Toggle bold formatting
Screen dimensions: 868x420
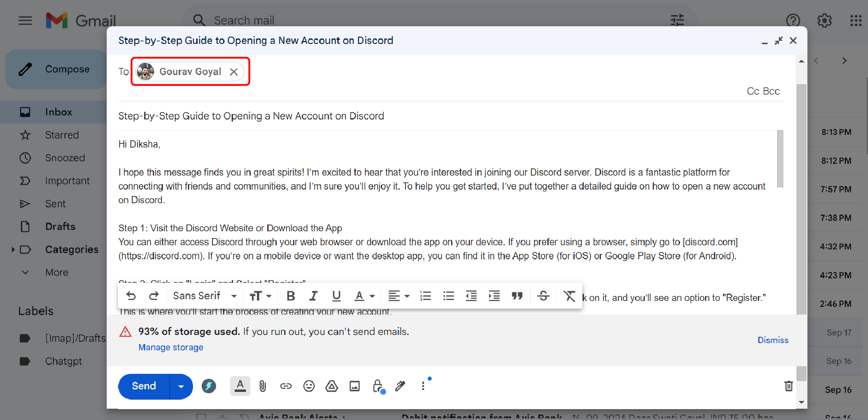click(x=291, y=296)
